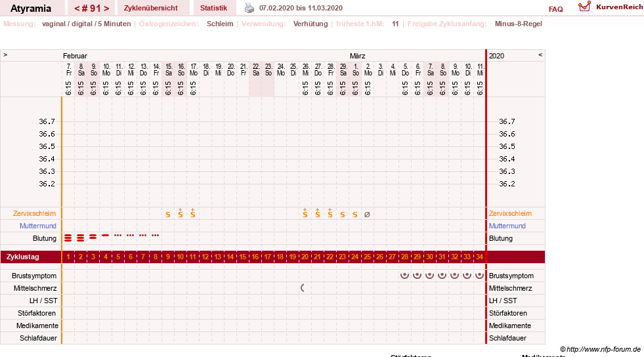Click breast symptom icon on cycle day 32
Screen dimensions: 644x357
pos(455,276)
